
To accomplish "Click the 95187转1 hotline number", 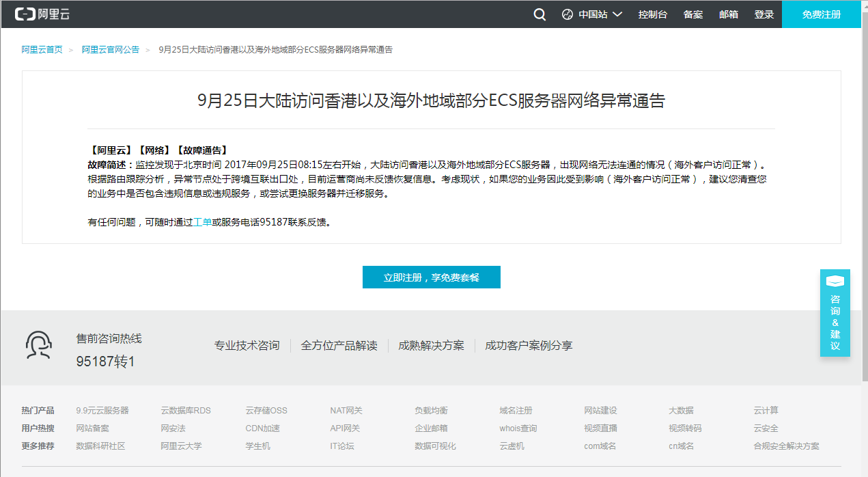I will (x=105, y=362).
